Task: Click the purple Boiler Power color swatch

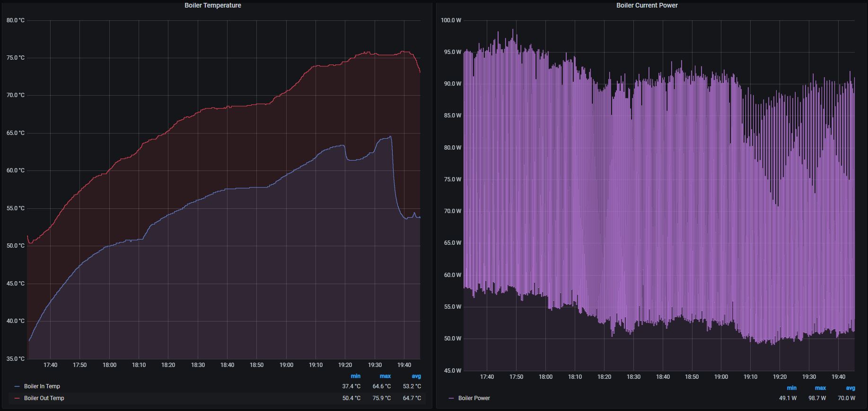Action: click(451, 398)
